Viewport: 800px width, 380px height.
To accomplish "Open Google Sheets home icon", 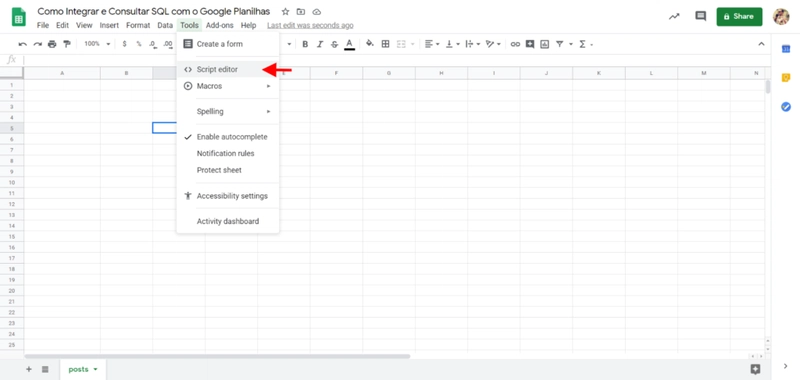I will point(19,17).
